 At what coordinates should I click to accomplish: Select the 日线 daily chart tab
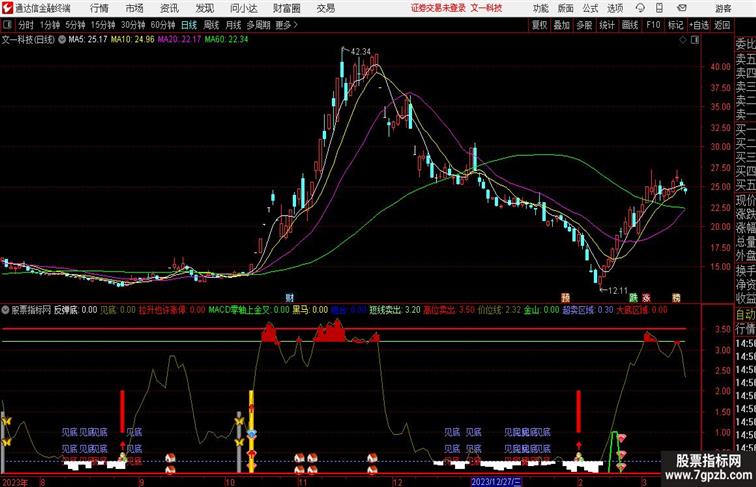point(189,25)
